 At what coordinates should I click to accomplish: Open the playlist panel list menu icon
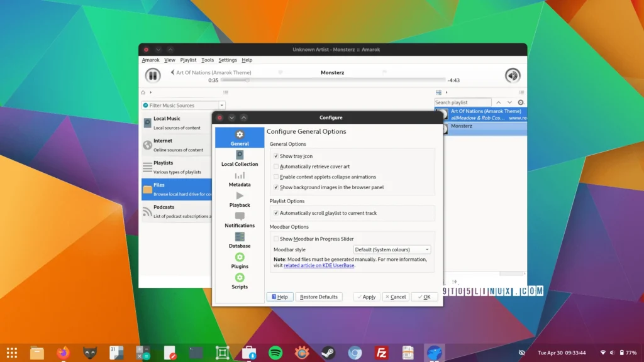tap(521, 92)
